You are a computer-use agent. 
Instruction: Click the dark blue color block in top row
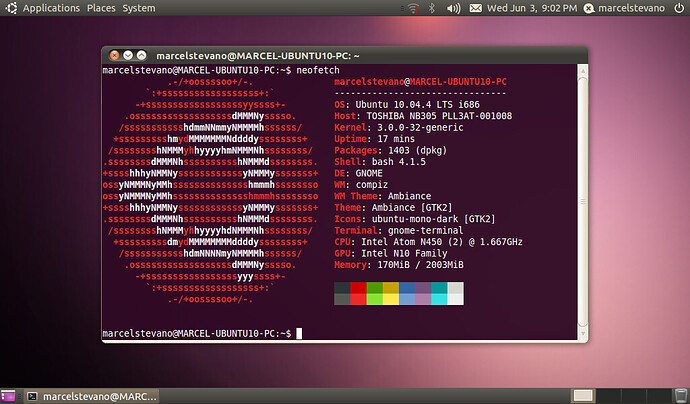point(407,288)
